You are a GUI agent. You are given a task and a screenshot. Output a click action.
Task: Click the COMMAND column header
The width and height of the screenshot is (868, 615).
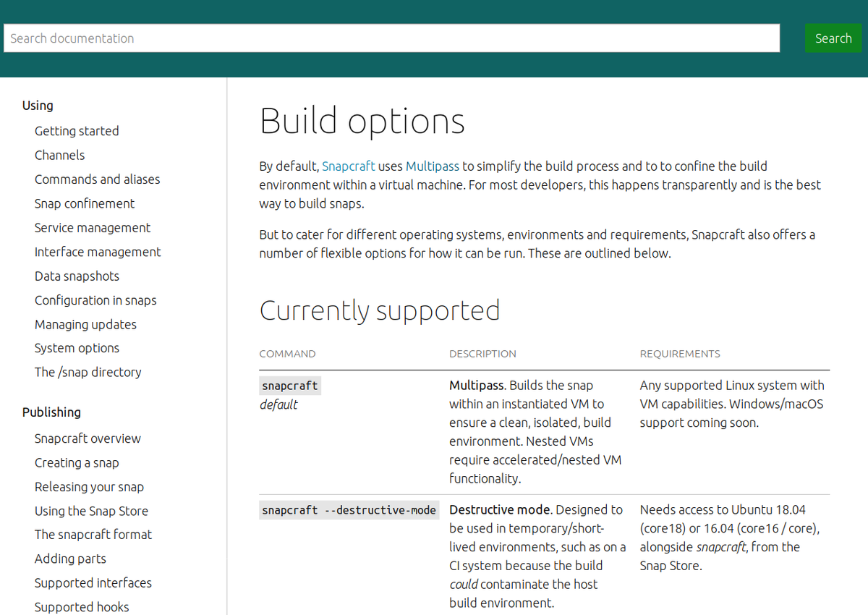coord(287,354)
